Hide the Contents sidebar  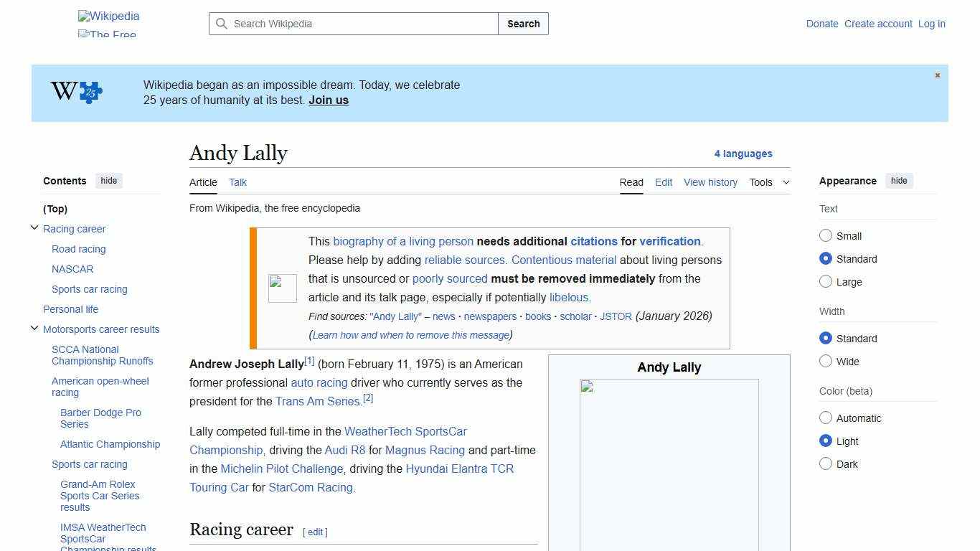pos(108,181)
